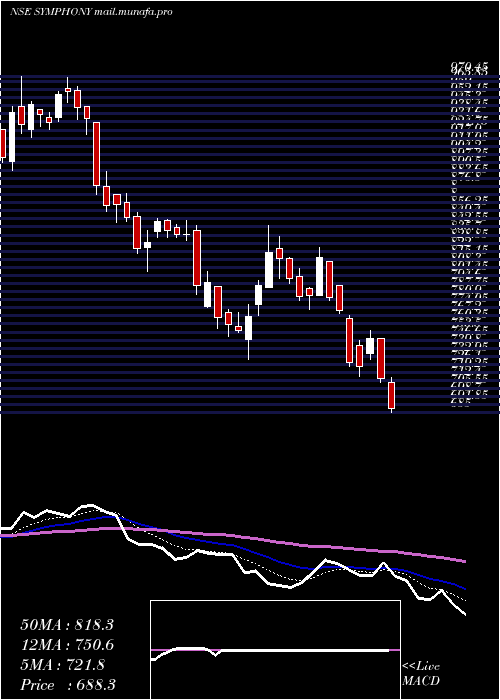Click the 'NSE SYMPHONY mail.munafa.pro' title text
The width and height of the screenshot is (500, 700).
[x=91, y=12]
